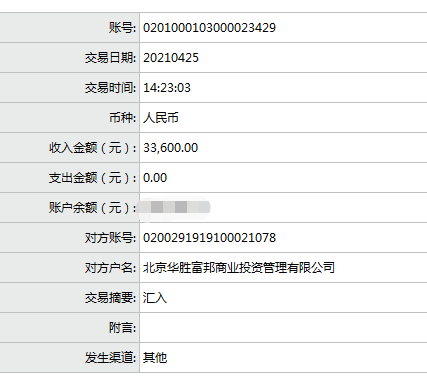Select the transaction date value 20210425
The height and width of the screenshot is (386, 427).
[171, 58]
